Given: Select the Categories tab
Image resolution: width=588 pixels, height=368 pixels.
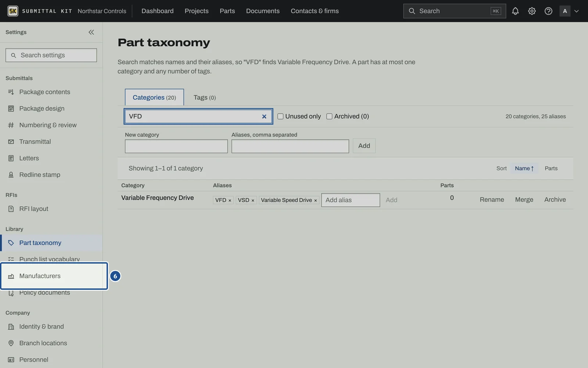Looking at the screenshot, I should click(x=154, y=98).
